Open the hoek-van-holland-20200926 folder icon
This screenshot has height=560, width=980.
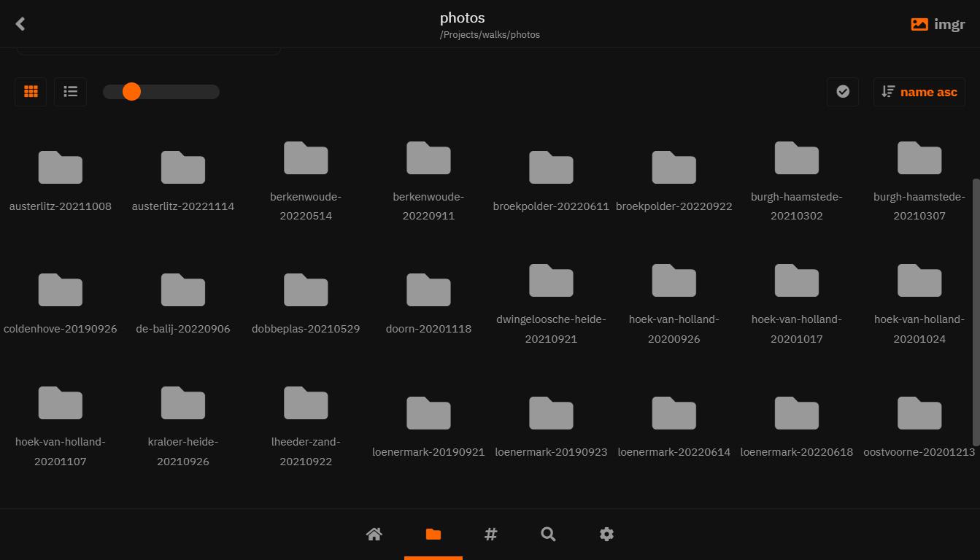point(674,280)
